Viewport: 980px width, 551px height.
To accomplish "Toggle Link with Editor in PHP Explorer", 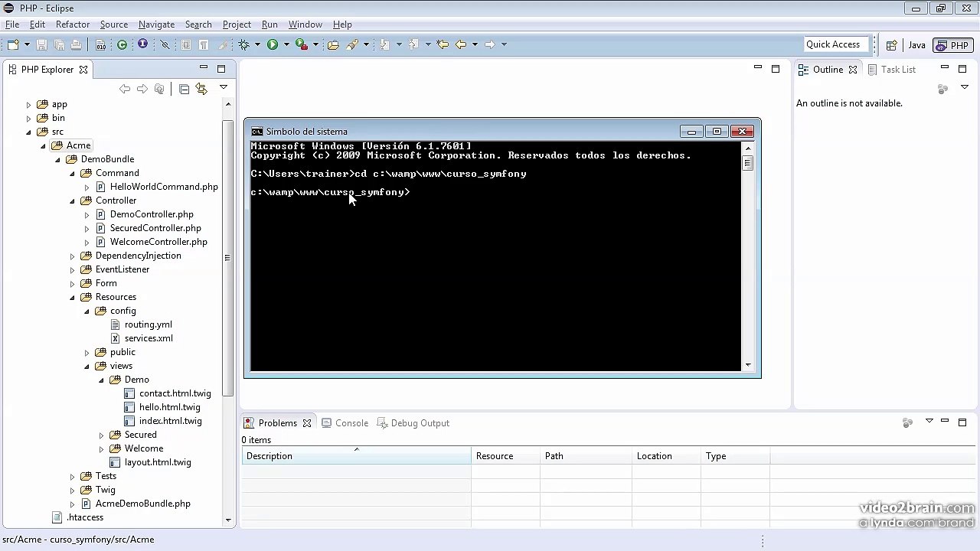I will pos(201,90).
